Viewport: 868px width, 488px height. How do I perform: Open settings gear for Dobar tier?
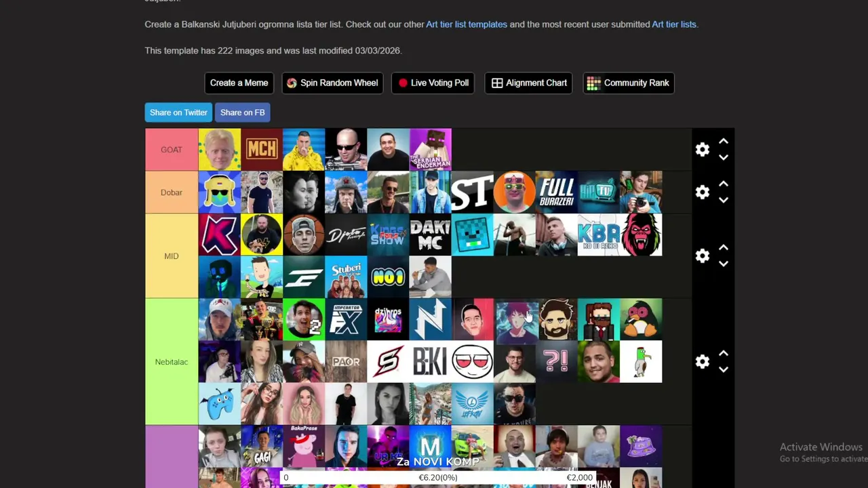[x=702, y=192]
